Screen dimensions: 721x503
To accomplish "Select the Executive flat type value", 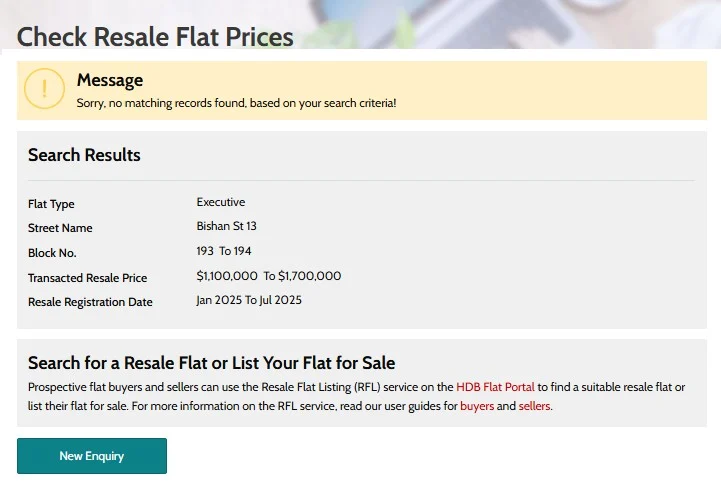I will 221,202.
